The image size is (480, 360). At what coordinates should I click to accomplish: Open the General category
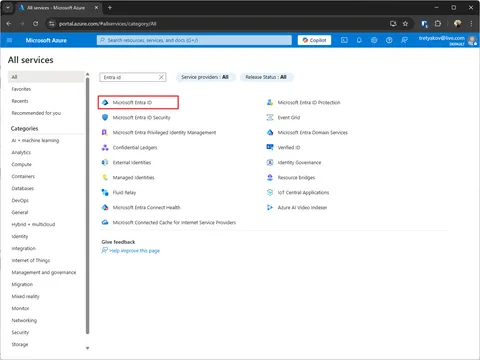click(x=20, y=212)
